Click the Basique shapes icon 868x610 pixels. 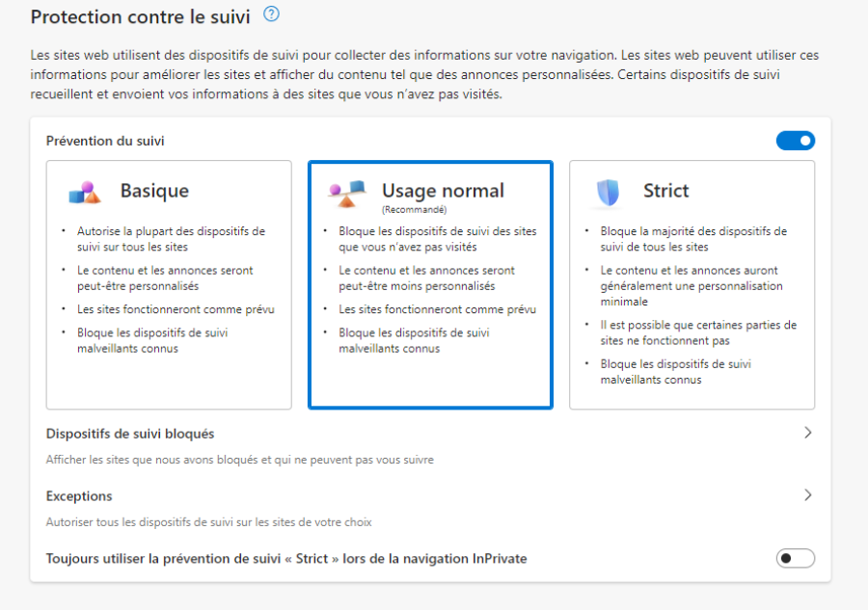point(85,193)
